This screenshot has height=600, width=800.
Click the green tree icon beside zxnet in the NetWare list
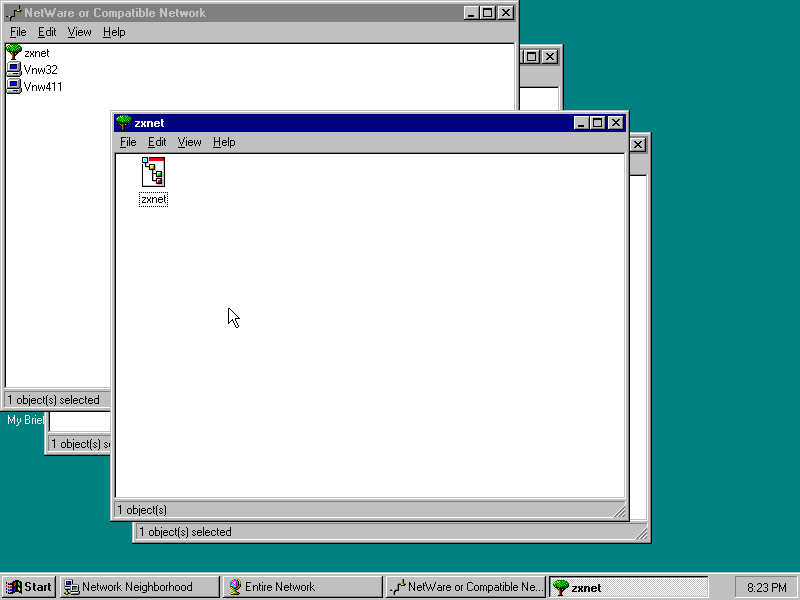pyautogui.click(x=14, y=52)
